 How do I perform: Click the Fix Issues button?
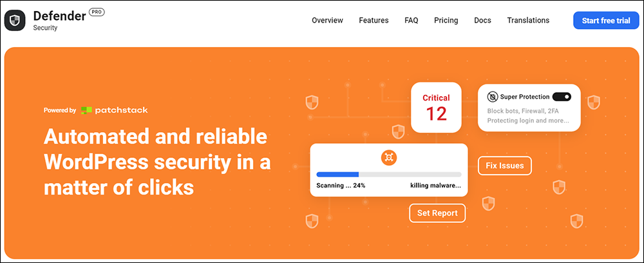click(x=505, y=166)
